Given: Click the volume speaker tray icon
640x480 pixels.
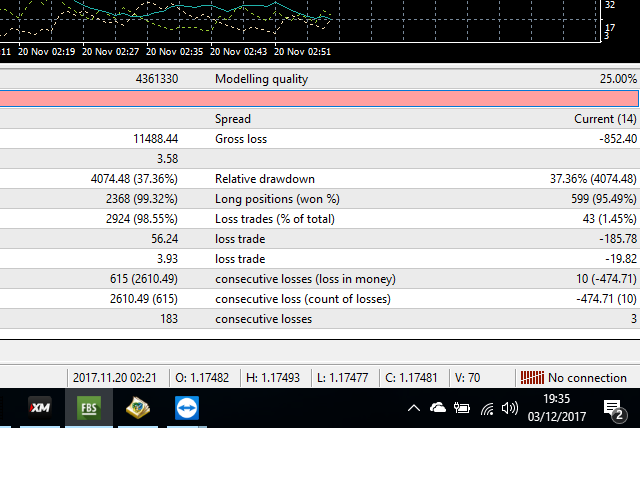Looking at the screenshot, I should point(510,408).
